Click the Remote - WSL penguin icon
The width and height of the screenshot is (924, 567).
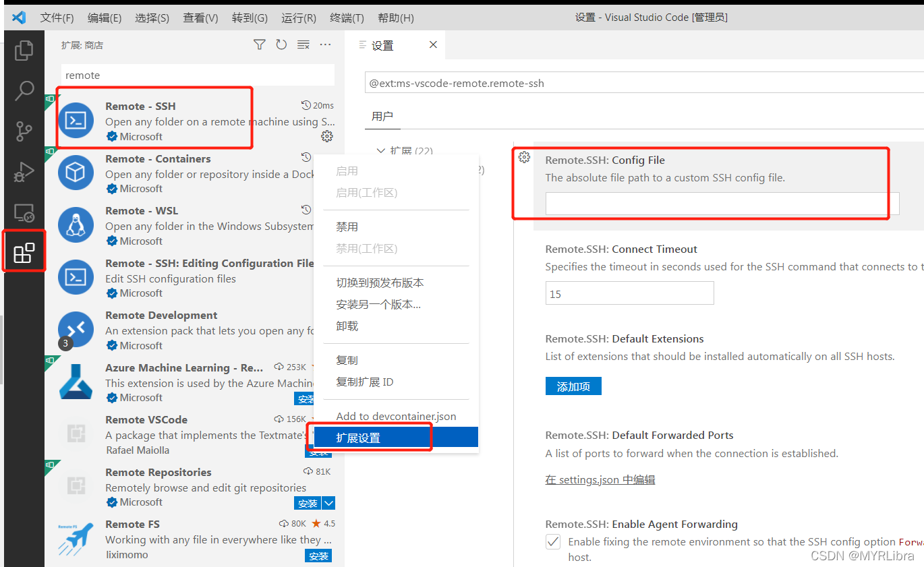point(76,225)
